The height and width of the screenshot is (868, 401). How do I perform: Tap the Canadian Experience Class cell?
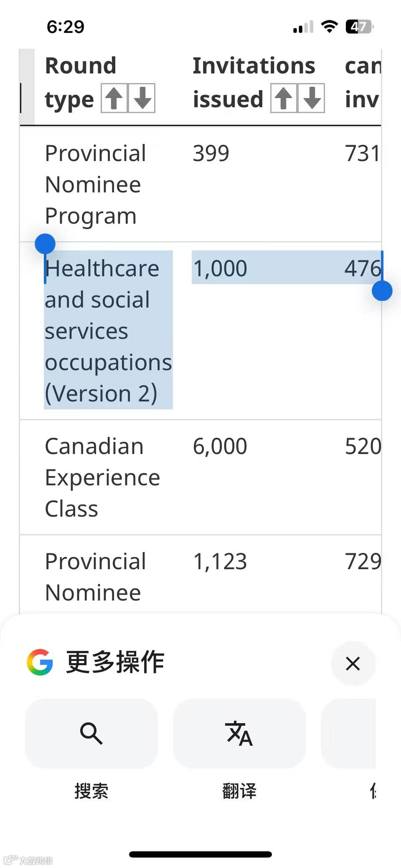103,477
